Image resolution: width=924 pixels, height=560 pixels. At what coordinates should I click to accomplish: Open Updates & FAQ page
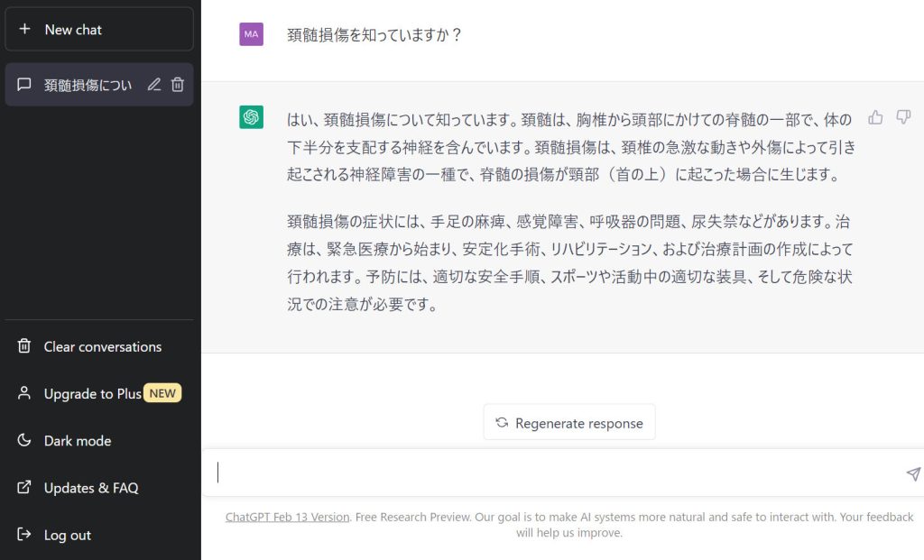pyautogui.click(x=90, y=488)
